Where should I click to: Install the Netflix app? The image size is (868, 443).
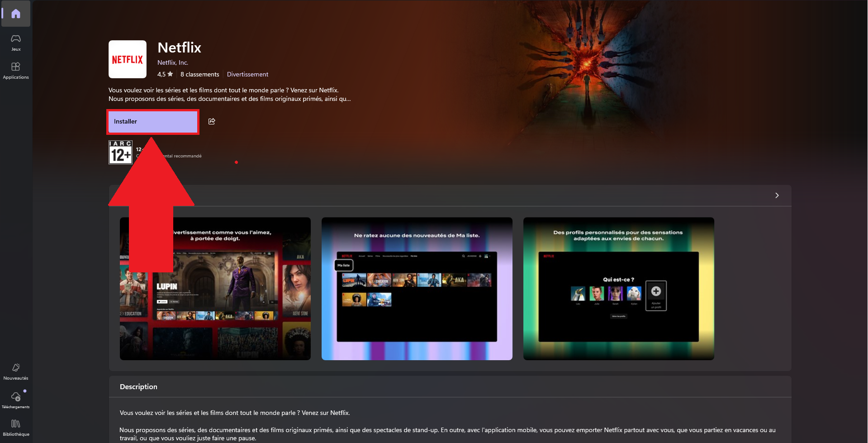point(153,122)
